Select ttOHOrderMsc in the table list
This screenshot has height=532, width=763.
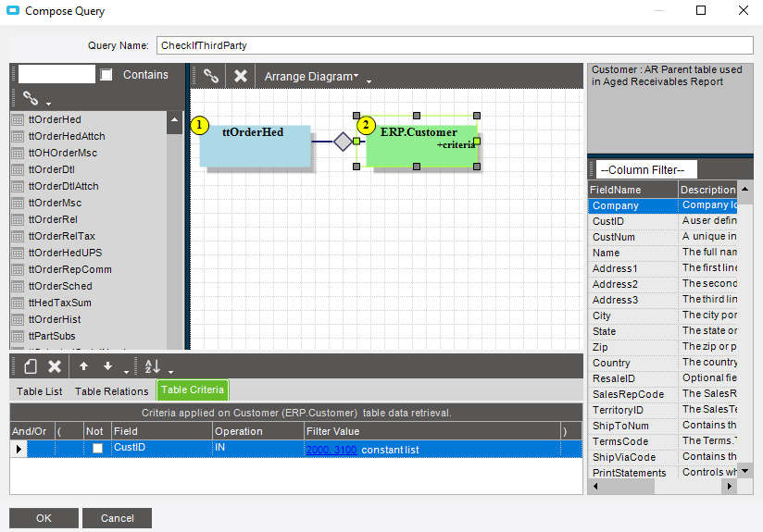[63, 153]
